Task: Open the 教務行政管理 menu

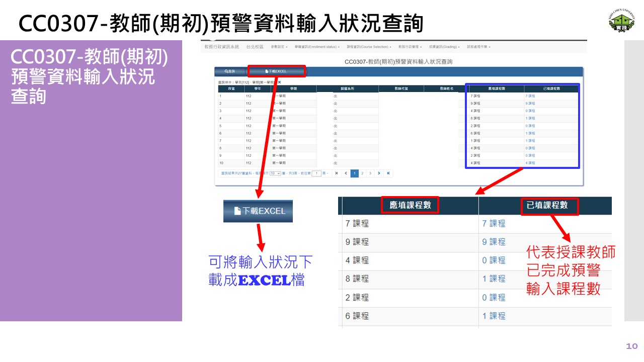Action: pyautogui.click(x=410, y=47)
